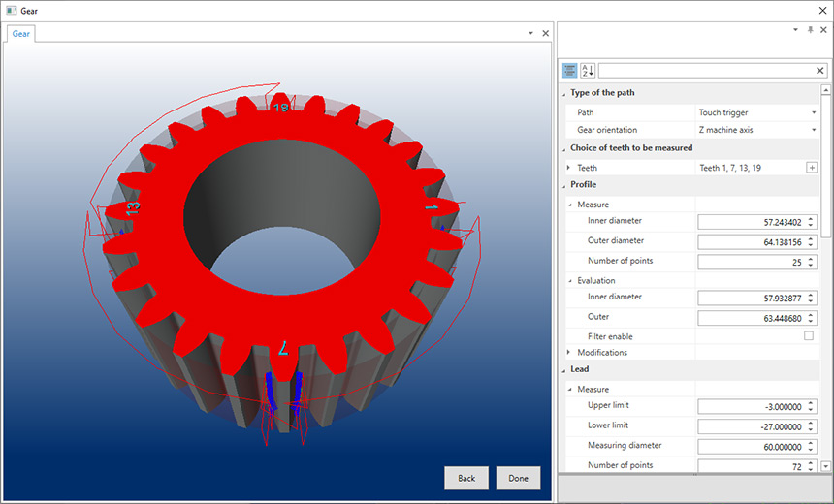The height and width of the screenshot is (504, 834).
Task: Sort properties alphabetically with A-Z icon
Action: coord(588,71)
